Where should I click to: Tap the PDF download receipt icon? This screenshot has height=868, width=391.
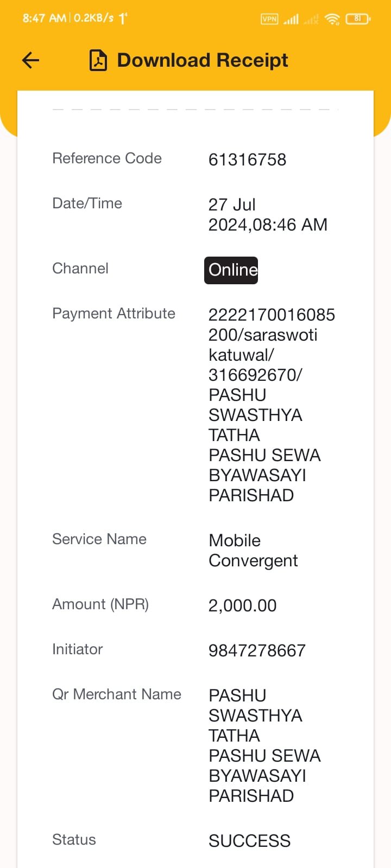click(x=98, y=60)
